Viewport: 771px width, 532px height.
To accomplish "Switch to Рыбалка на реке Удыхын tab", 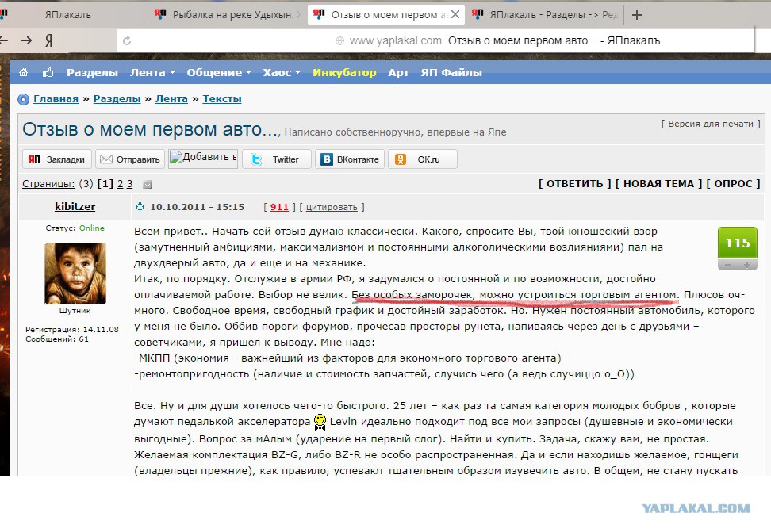I will coord(227,15).
